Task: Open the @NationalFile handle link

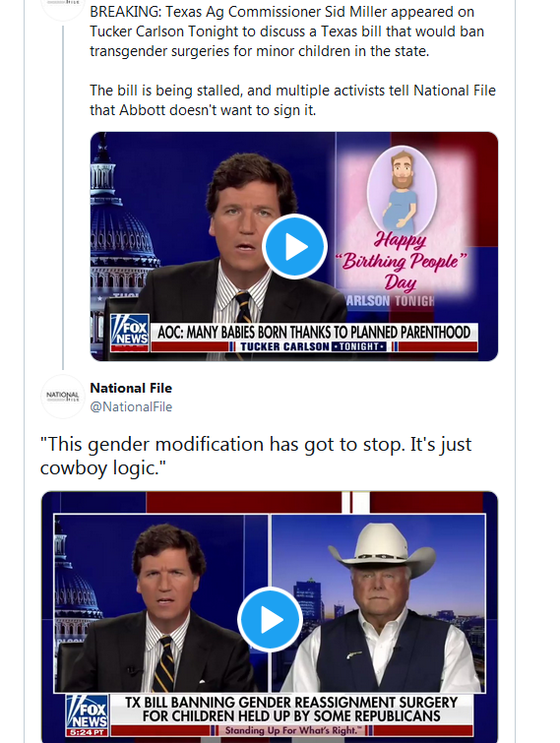Action: (x=131, y=407)
